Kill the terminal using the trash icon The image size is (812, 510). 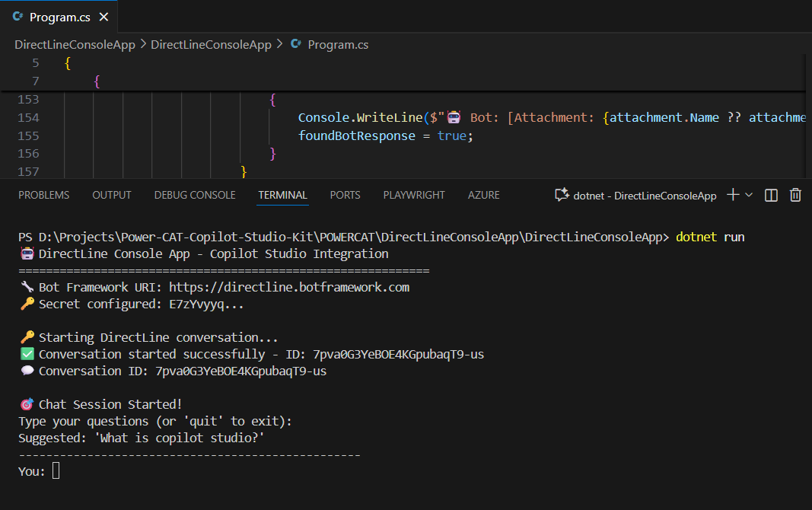point(794,195)
